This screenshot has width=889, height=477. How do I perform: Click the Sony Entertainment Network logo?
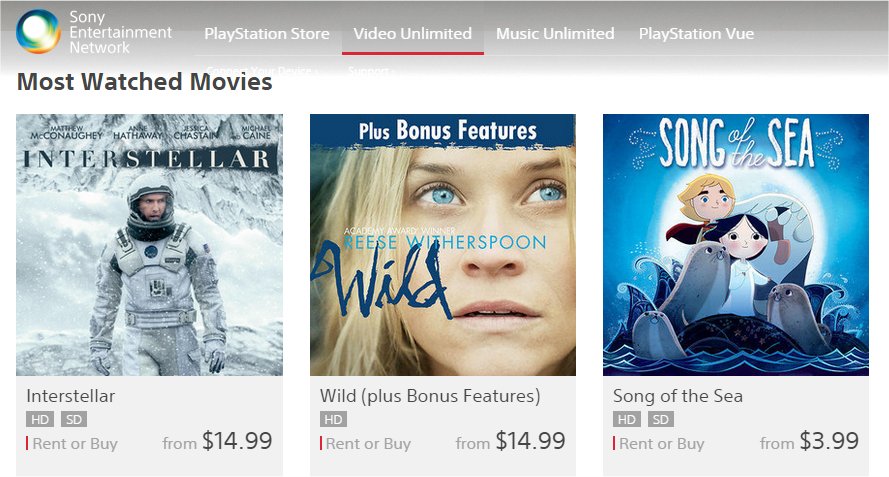93,32
